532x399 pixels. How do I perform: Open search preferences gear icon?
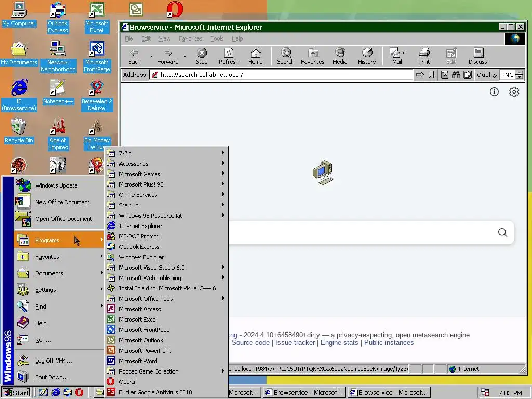514,91
